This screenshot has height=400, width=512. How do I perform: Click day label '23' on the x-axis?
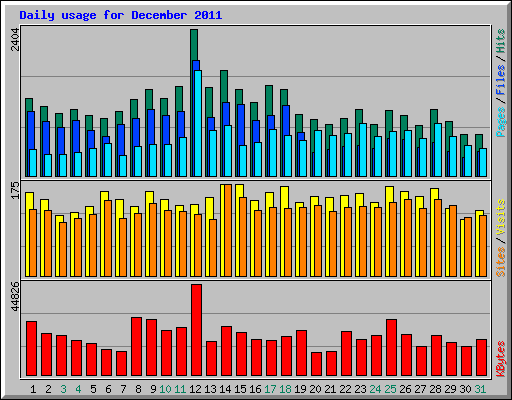360,389
